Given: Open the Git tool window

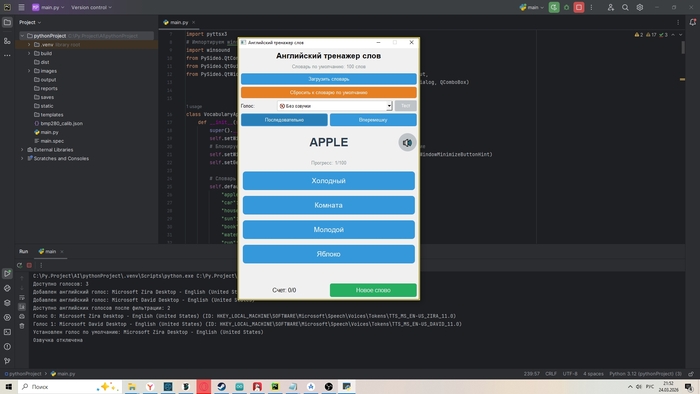Looking at the screenshot, I should (x=7, y=361).
